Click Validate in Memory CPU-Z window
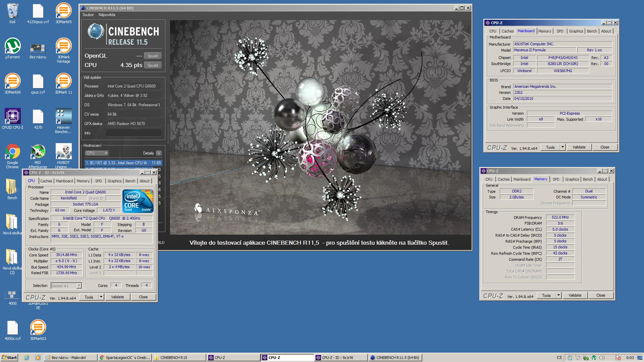The height and width of the screenshot is (362, 644). tap(575, 295)
